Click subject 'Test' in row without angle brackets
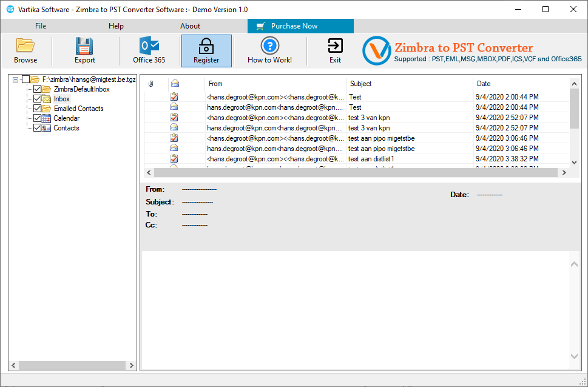 pos(355,107)
